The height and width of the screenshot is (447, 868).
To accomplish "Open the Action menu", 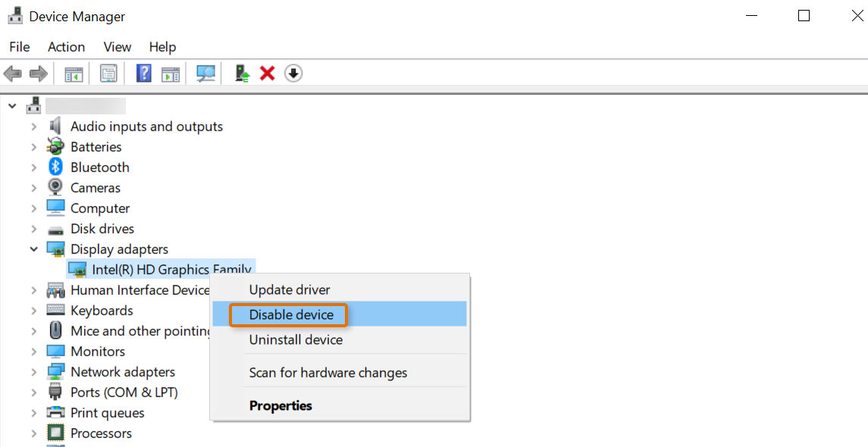I will (66, 46).
